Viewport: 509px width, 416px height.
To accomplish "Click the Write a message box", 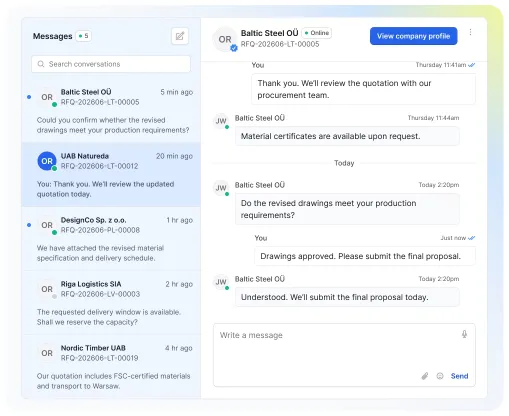I will click(344, 355).
